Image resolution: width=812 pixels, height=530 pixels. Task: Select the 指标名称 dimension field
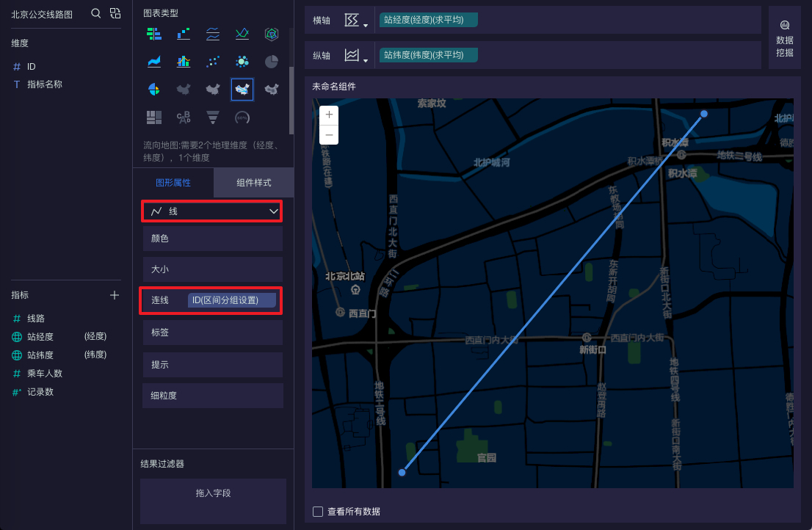click(x=45, y=84)
